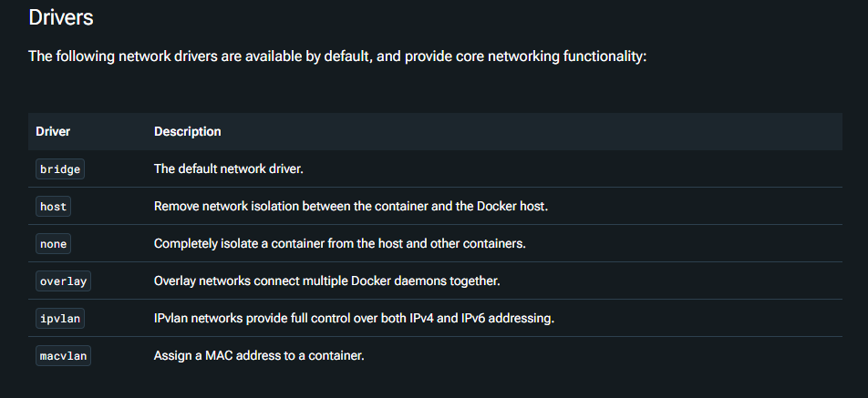The width and height of the screenshot is (868, 398).
Task: Open the overlay driver link
Action: click(63, 281)
